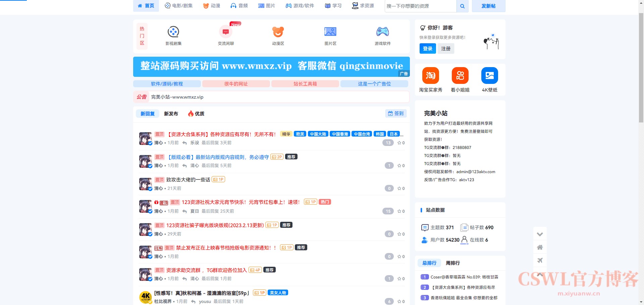
Task: Click the 游戏/软件 gamepad icon
Action: pyautogui.click(x=288, y=5)
